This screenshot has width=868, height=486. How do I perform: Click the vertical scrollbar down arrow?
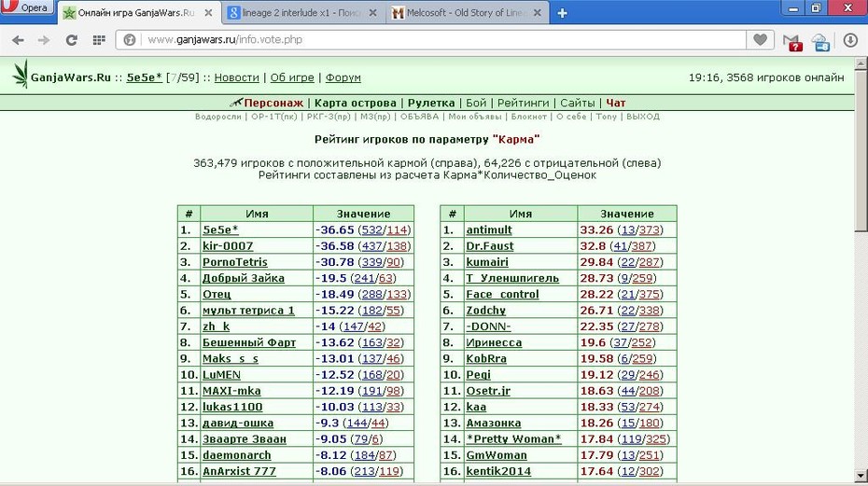pos(861,476)
